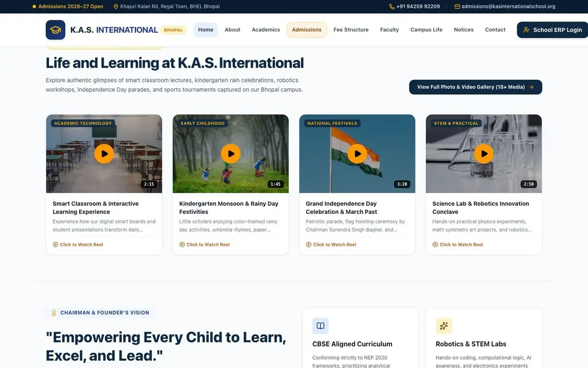Open View Full Photo & Video Gallery
This screenshot has width=588, height=368.
tap(476, 87)
